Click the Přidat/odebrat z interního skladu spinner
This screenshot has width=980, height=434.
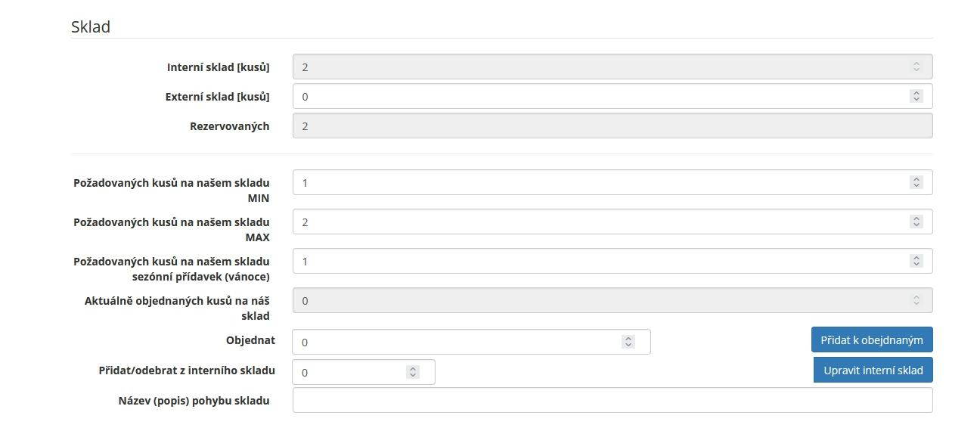413,372
